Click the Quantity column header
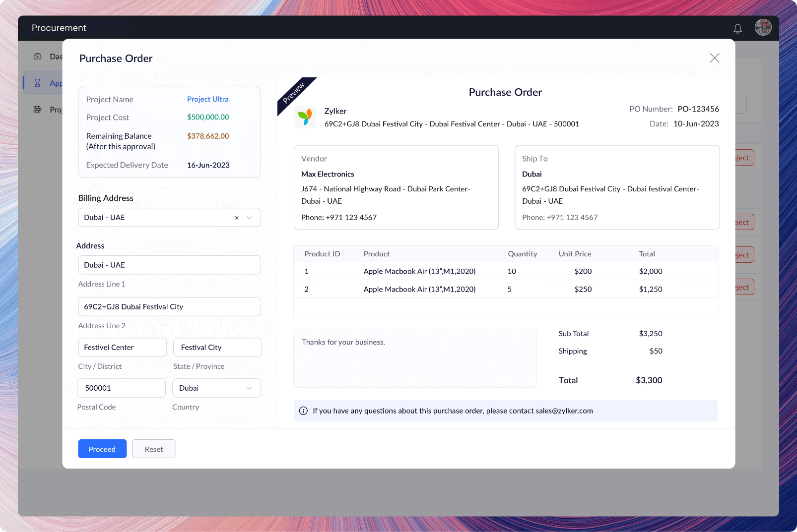Image resolution: width=797 pixels, height=532 pixels. click(522, 254)
